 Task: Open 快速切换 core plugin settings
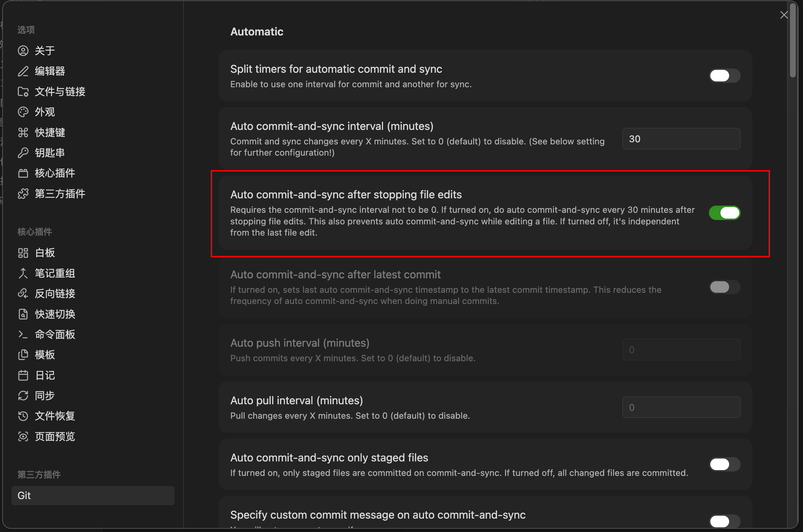click(93, 314)
